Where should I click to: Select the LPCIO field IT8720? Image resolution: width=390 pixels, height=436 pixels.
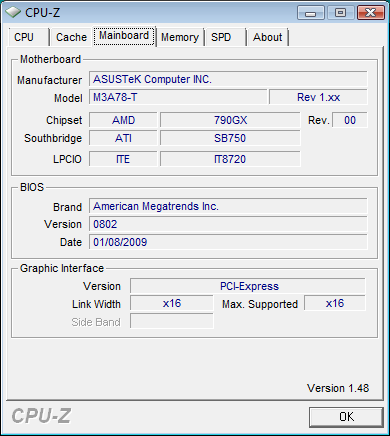point(230,159)
